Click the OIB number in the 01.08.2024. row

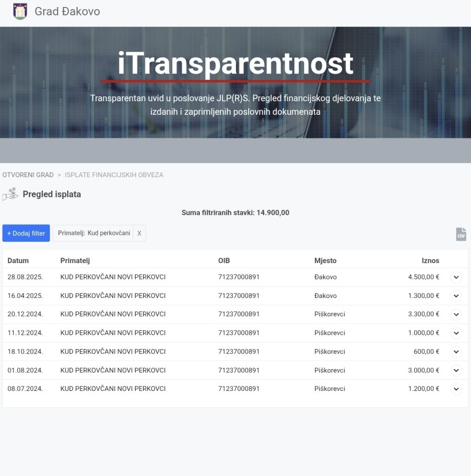click(239, 370)
